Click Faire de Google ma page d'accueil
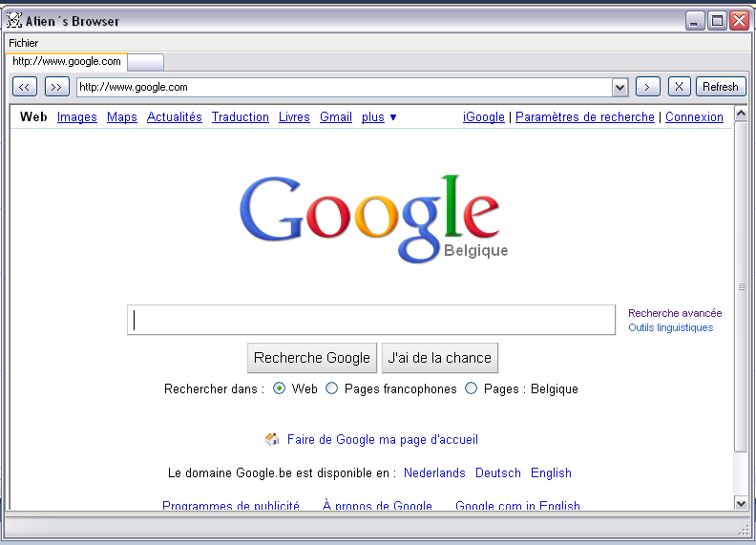 click(383, 440)
